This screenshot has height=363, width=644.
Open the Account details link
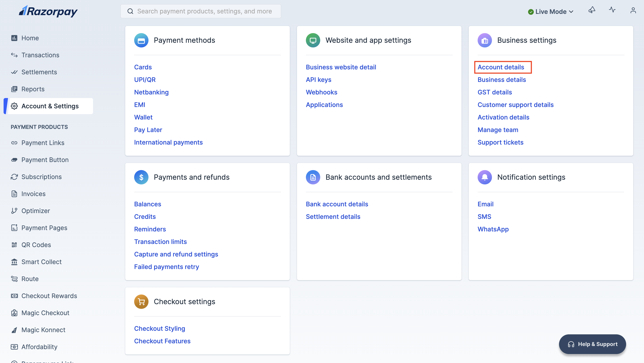pyautogui.click(x=501, y=67)
